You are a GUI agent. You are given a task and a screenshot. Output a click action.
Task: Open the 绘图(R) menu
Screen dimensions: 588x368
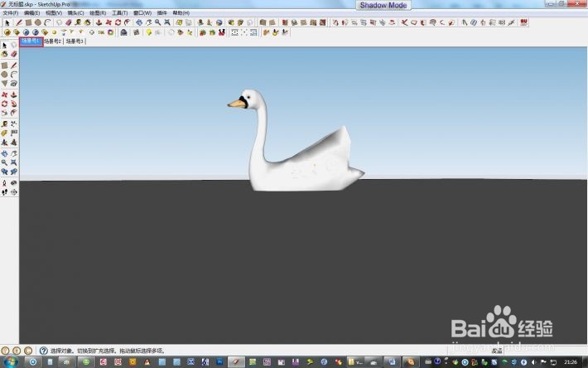pyautogui.click(x=98, y=13)
